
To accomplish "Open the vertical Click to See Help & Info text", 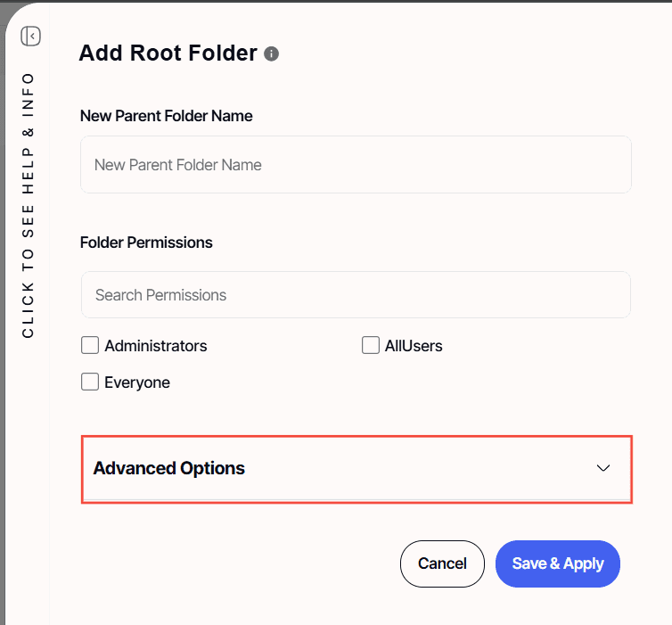I will coord(29,205).
